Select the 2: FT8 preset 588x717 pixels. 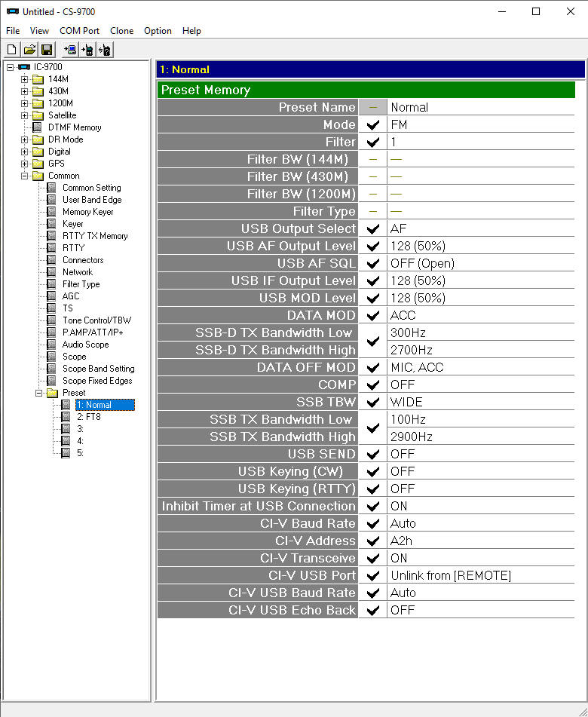coord(89,417)
